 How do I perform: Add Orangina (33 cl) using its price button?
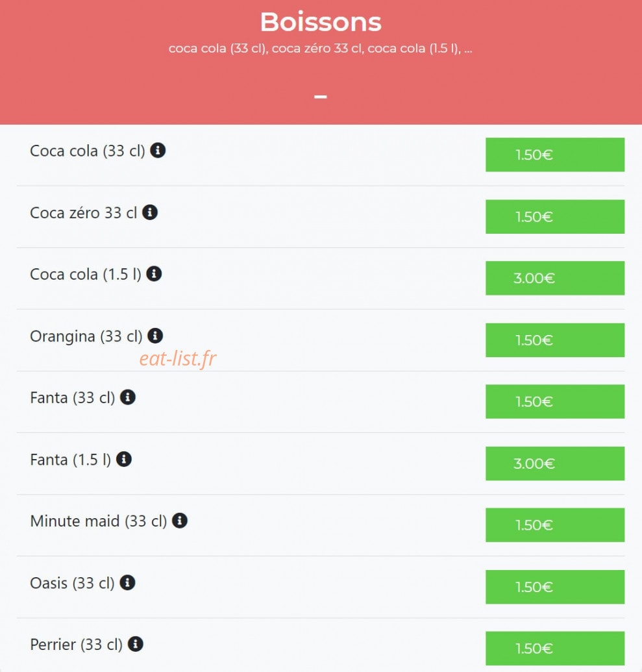(555, 340)
